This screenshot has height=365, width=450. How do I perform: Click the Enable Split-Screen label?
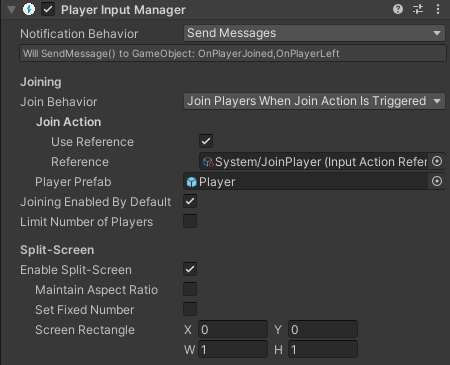pyautogui.click(x=76, y=270)
